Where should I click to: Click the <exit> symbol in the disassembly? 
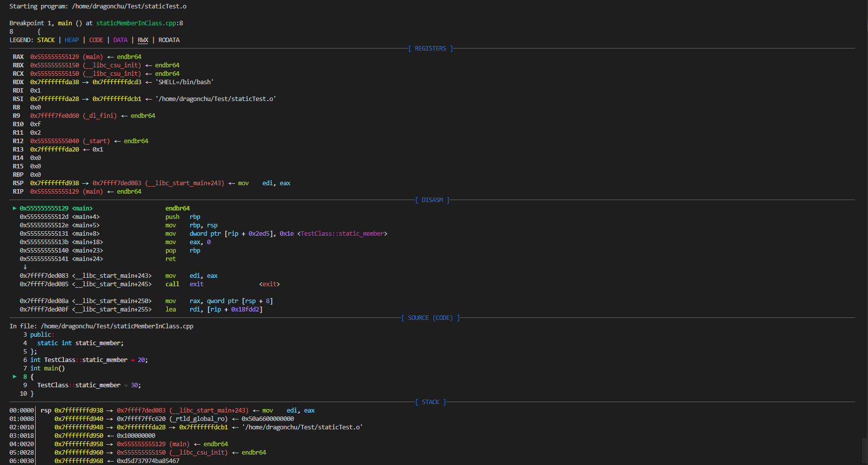click(270, 284)
